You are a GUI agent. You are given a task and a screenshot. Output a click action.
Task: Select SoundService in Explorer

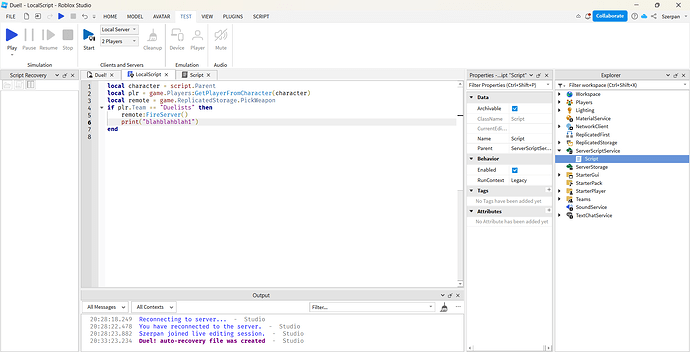click(x=591, y=207)
